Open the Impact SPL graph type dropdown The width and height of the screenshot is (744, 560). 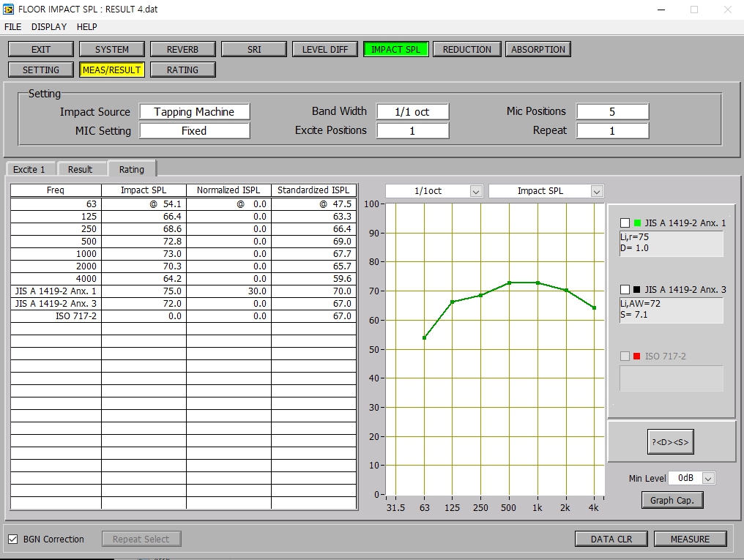(597, 191)
